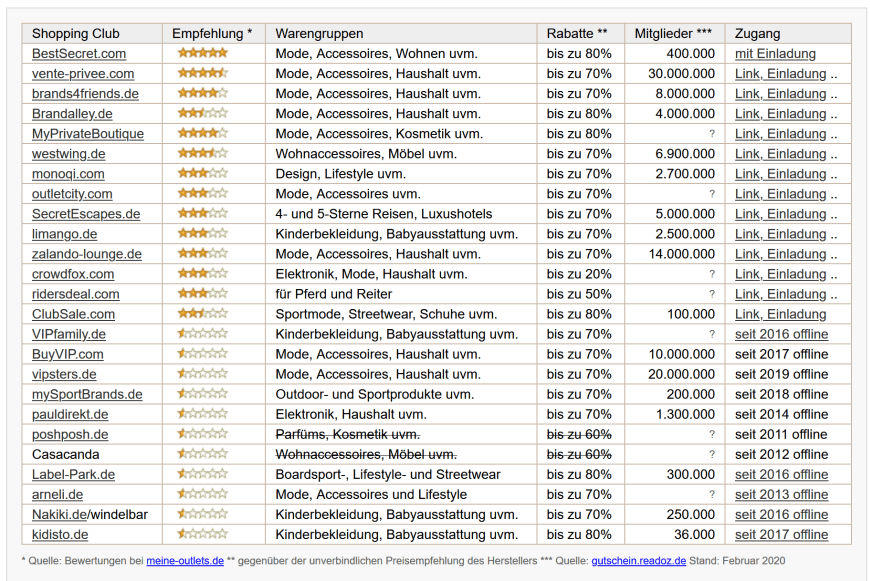Viewport: 870px width, 581px height.
Task: Select "seit 2019 offline" in the vipsters.de row
Action: (x=781, y=374)
